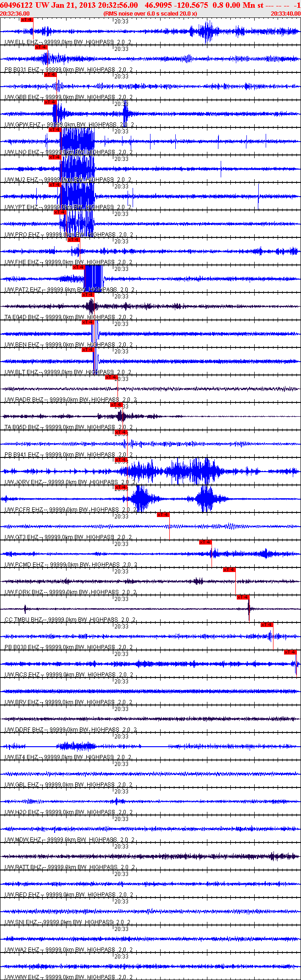Click the red pick marker on PB.B030 trace
Image resolution: width=301 pixels, height=980 pixels.
[267, 625]
